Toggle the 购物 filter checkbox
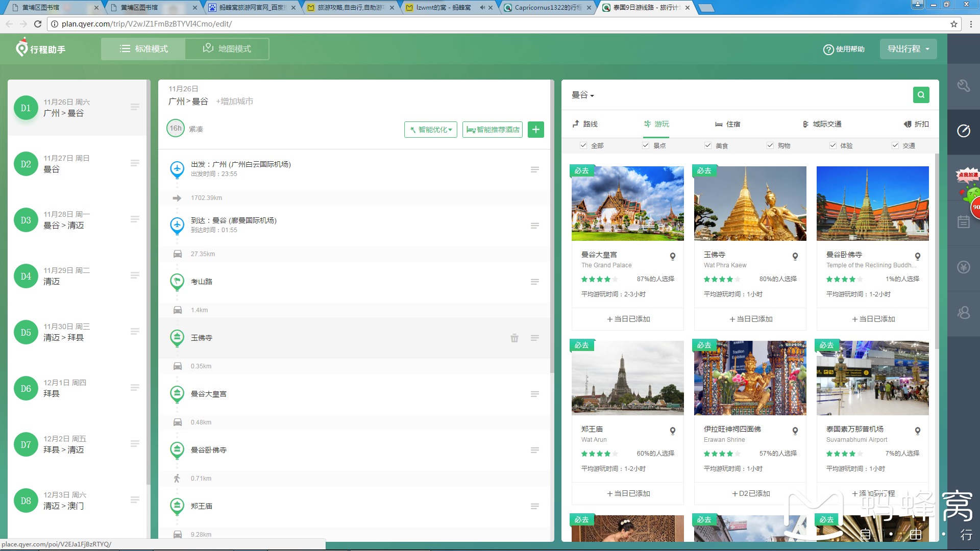 770,145
